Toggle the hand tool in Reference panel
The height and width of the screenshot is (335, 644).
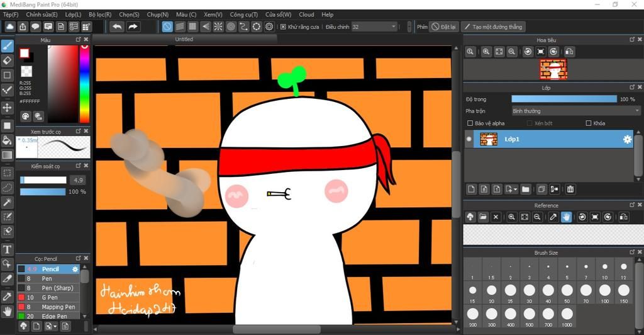click(566, 217)
